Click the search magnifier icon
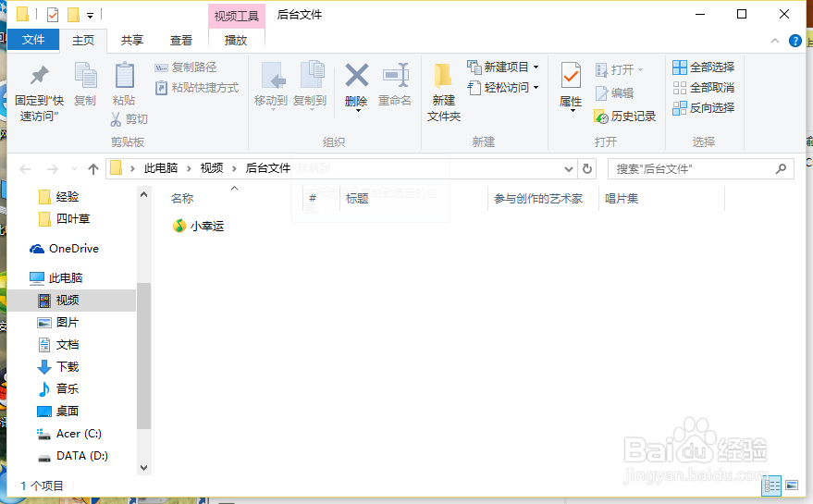This screenshot has height=504, width=813. (x=781, y=168)
